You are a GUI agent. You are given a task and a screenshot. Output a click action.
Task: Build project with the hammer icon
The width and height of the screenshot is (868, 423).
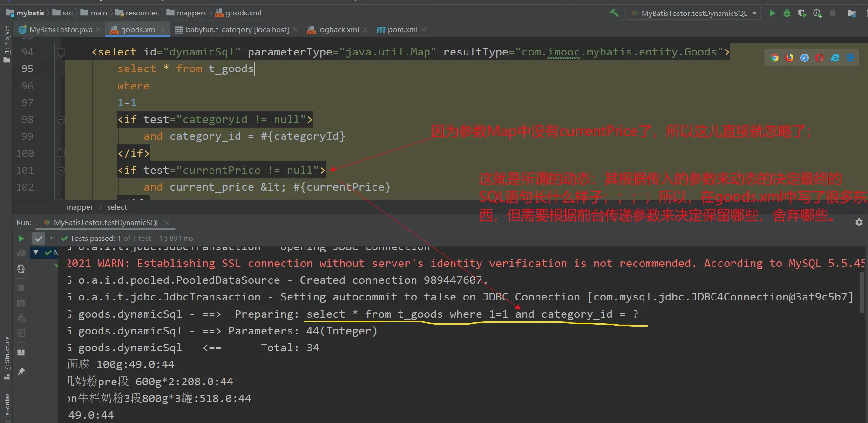[x=614, y=13]
